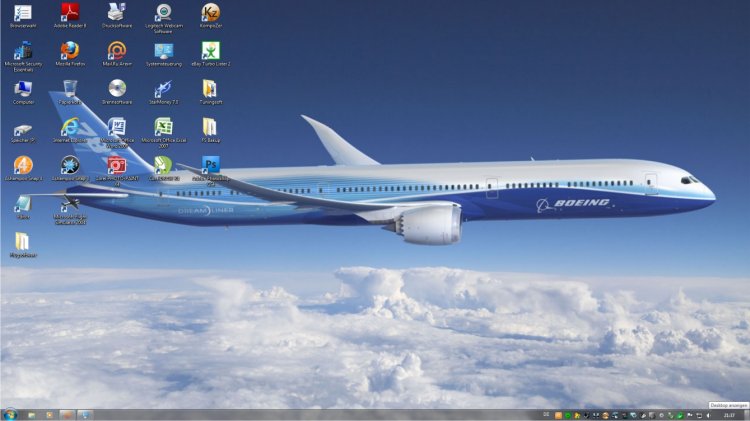
Task: Open the Systemsteuerung desktop icon
Action: click(x=164, y=54)
